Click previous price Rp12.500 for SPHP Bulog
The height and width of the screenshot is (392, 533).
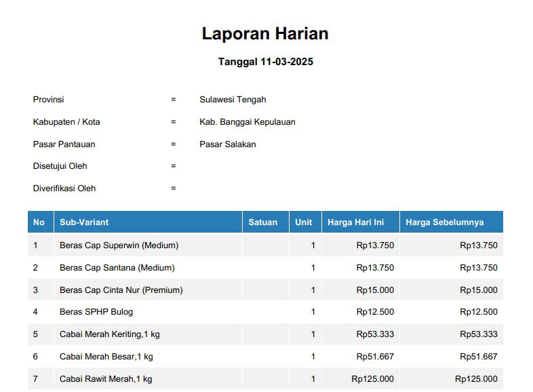click(x=479, y=312)
